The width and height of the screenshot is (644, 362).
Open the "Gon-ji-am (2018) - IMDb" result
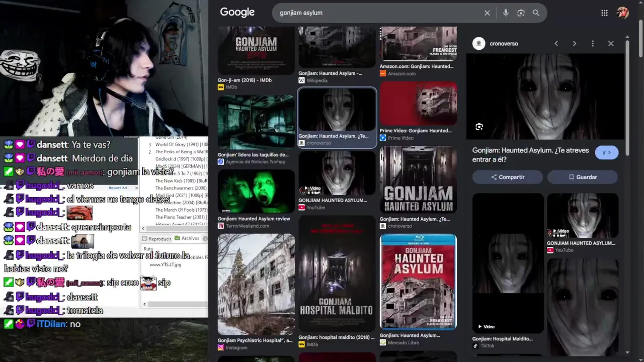(x=245, y=80)
